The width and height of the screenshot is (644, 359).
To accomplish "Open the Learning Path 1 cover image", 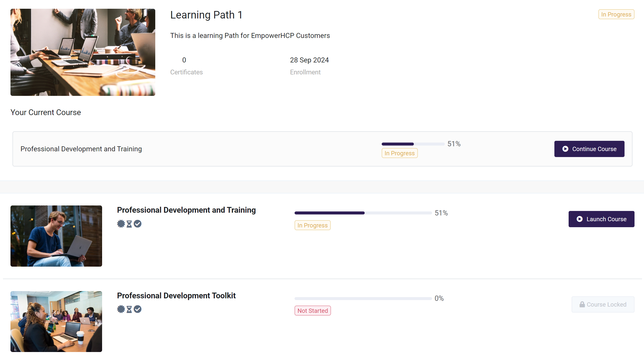I will (83, 52).
